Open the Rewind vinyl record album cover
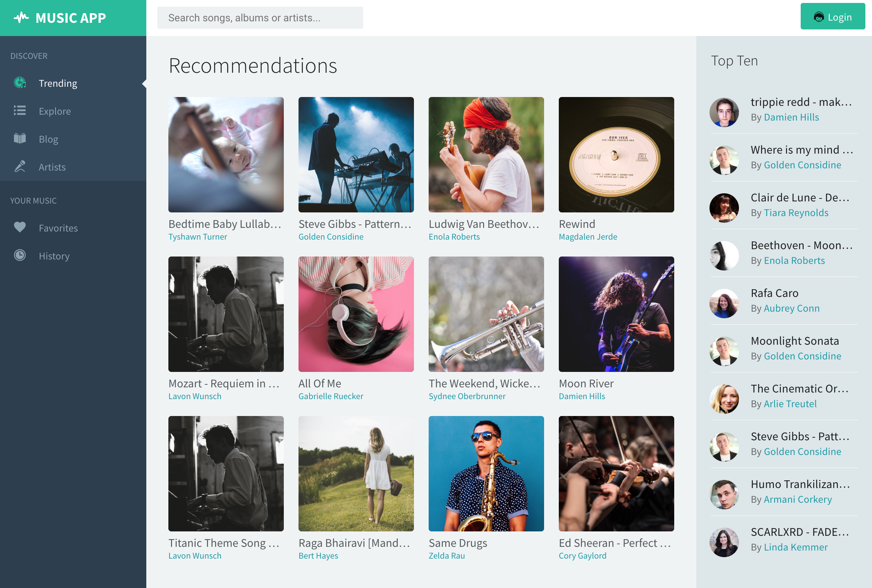 616,154
